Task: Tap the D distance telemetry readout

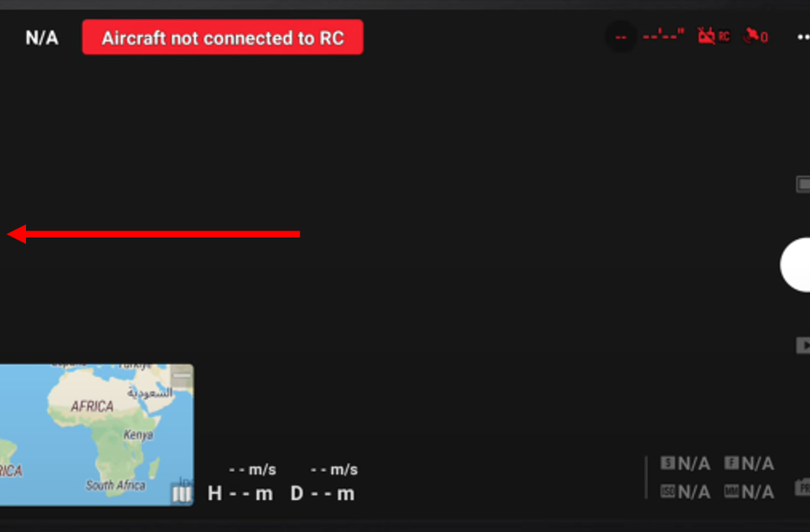Action: pyautogui.click(x=323, y=493)
